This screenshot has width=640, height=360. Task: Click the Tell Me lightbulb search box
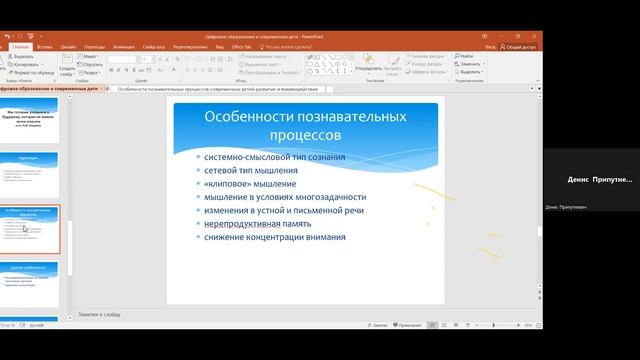286,47
